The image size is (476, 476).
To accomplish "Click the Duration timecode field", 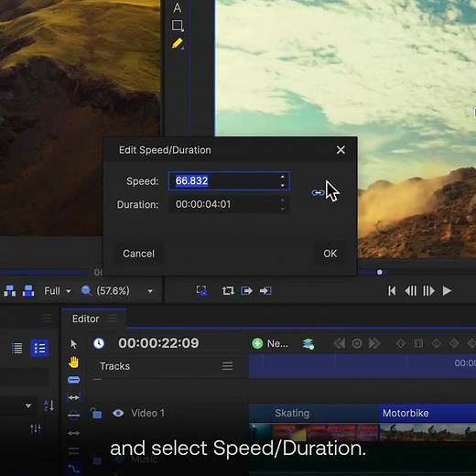I will [229, 204].
